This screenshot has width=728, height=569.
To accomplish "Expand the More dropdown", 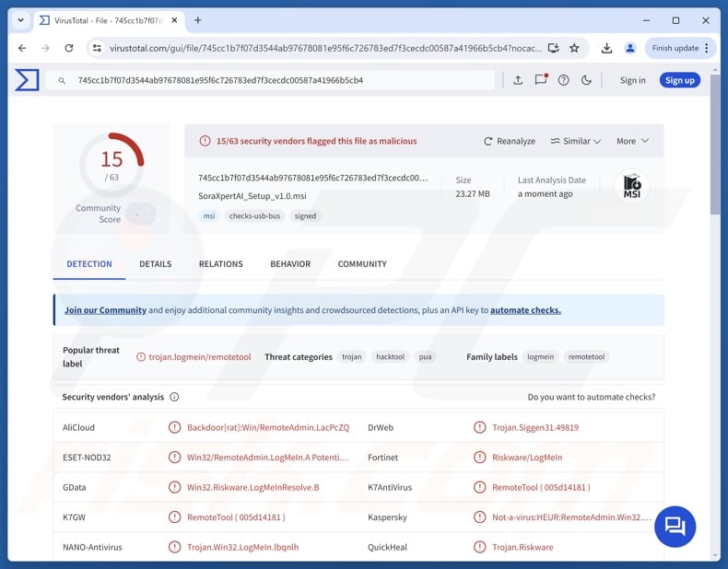I will coord(632,141).
